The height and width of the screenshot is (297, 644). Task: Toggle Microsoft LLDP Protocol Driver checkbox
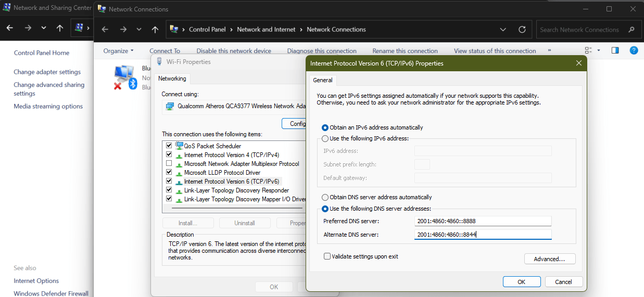coord(169,173)
